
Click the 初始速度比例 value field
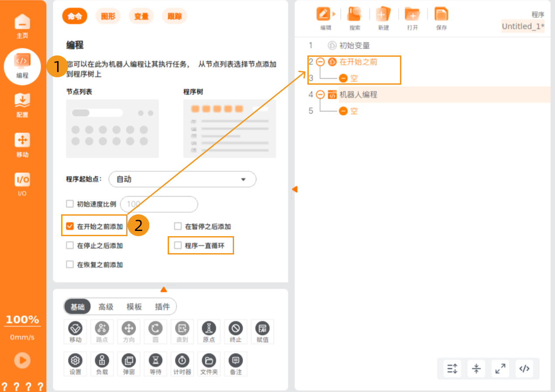pos(159,204)
